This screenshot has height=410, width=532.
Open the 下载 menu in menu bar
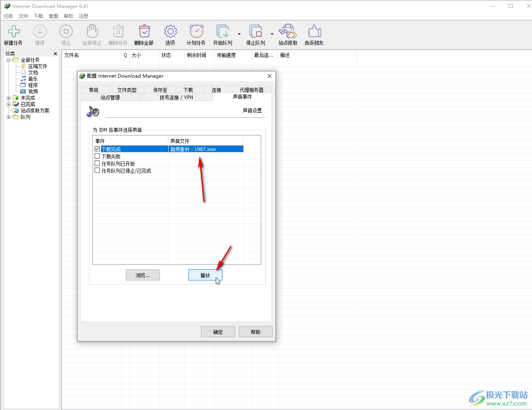point(38,16)
